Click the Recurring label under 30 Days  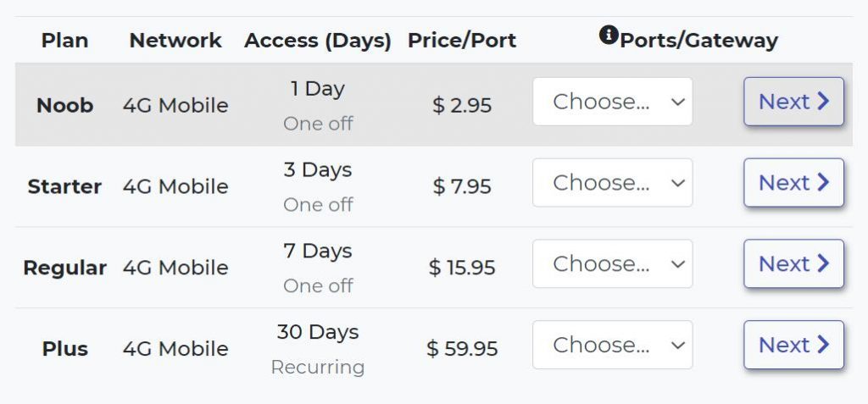pos(318,367)
